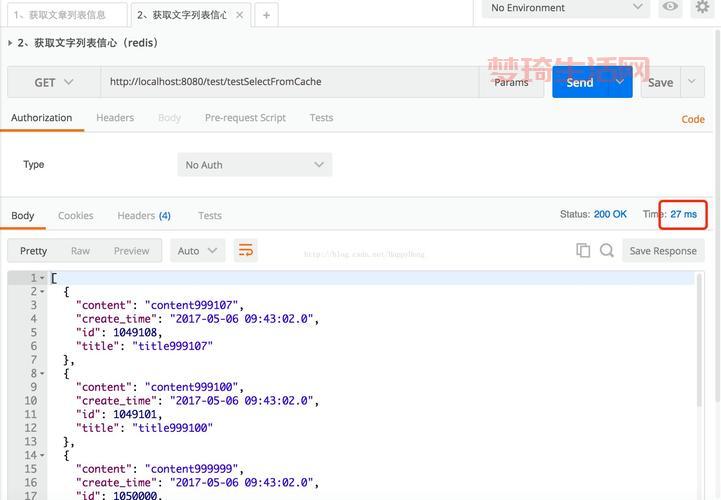Collapse the JSON object at line 8

pos(42,374)
